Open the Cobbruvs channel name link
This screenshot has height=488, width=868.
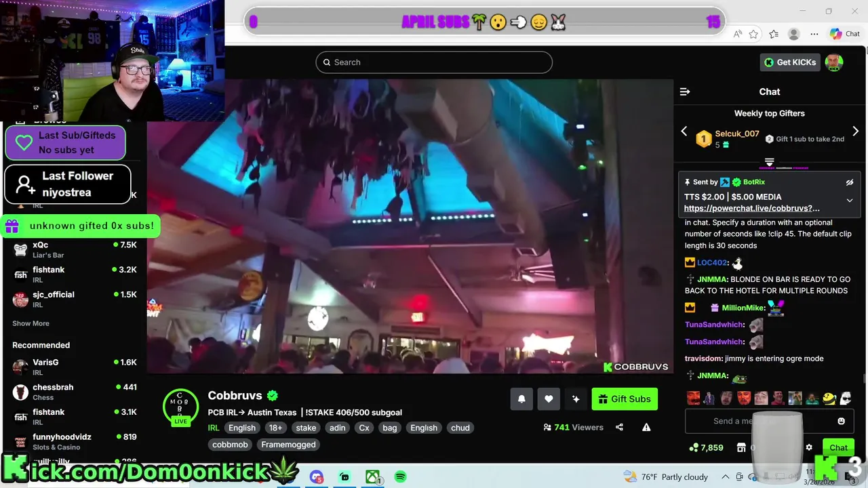click(236, 396)
